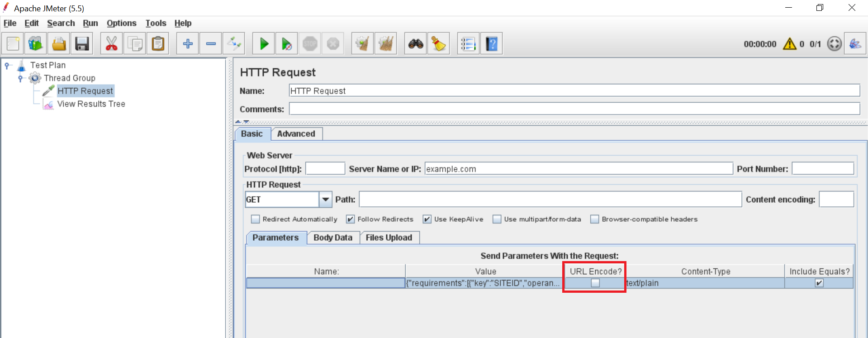Open the Function Helper list icon

pos(469,44)
